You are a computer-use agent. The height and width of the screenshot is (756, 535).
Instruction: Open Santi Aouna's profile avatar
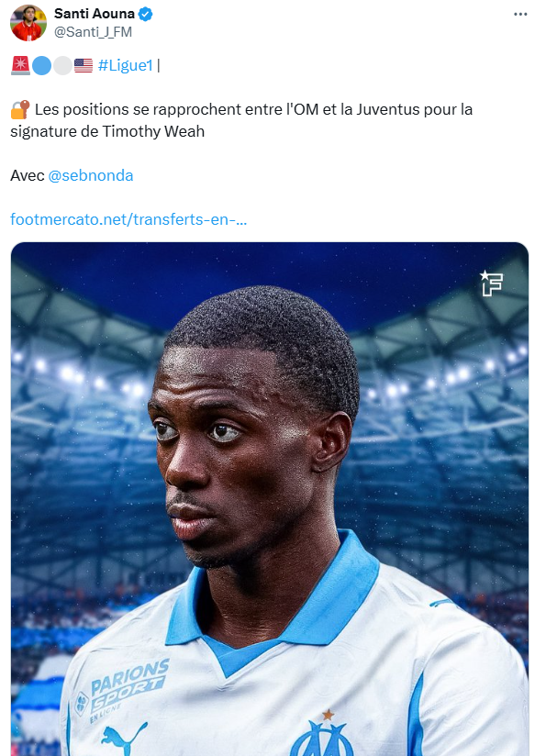(x=28, y=23)
